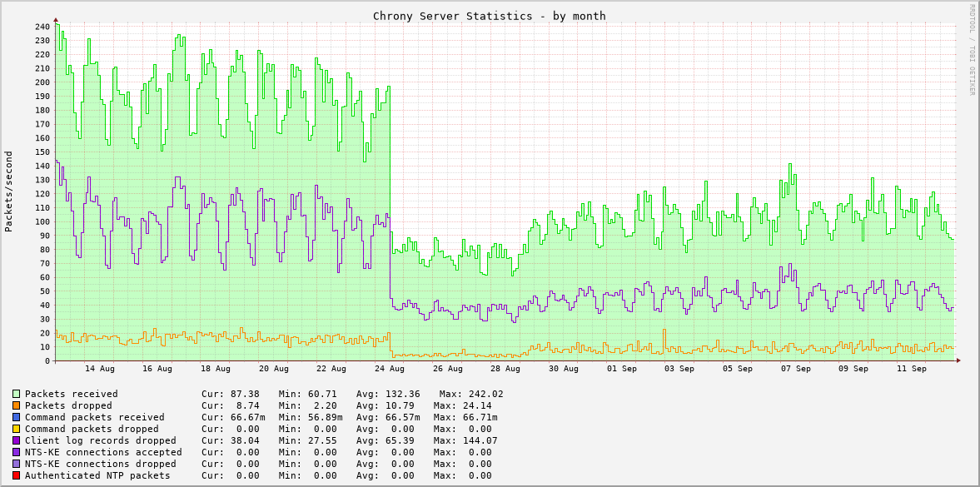Click the 150 y-axis tick label
980x487 pixels.
[x=42, y=152]
